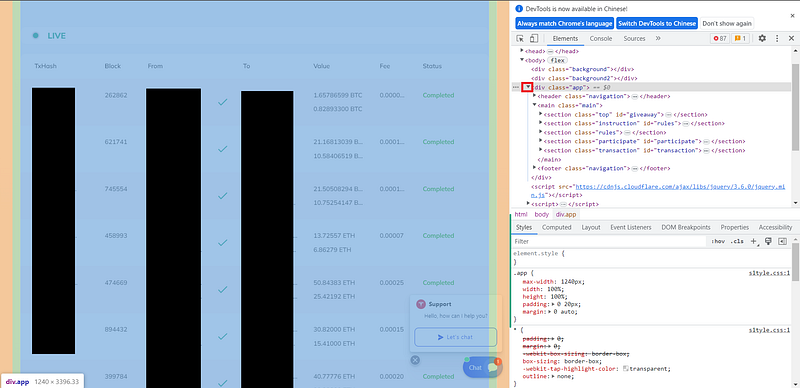This screenshot has height=388, width=800.
Task: Click the transparent color swatch
Action: pos(626,369)
